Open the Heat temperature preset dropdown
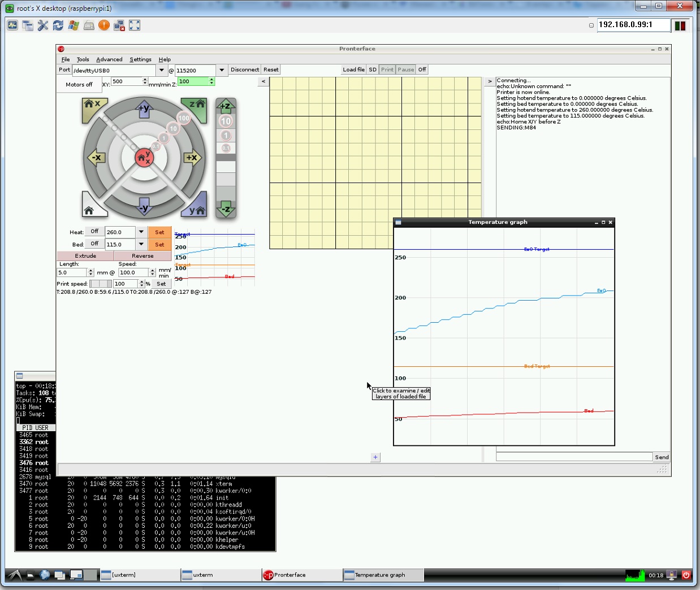700x590 pixels. (x=141, y=232)
